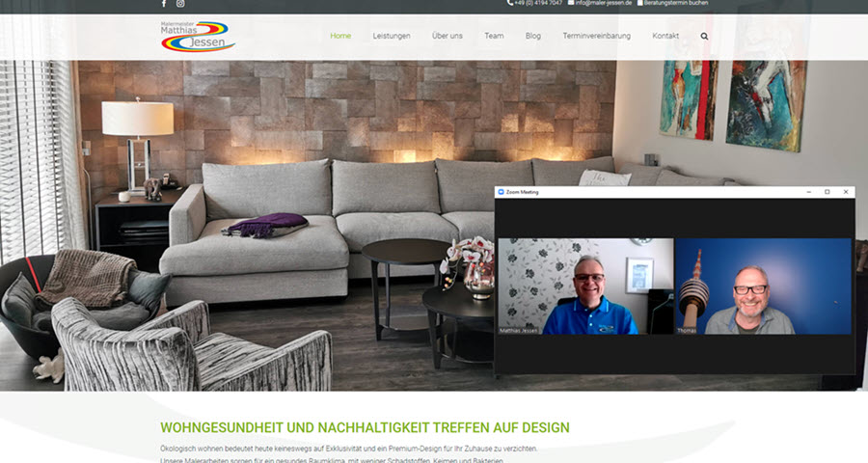The image size is (868, 463).
Task: Open the Terminvereinbarung menu item
Action: (x=597, y=36)
